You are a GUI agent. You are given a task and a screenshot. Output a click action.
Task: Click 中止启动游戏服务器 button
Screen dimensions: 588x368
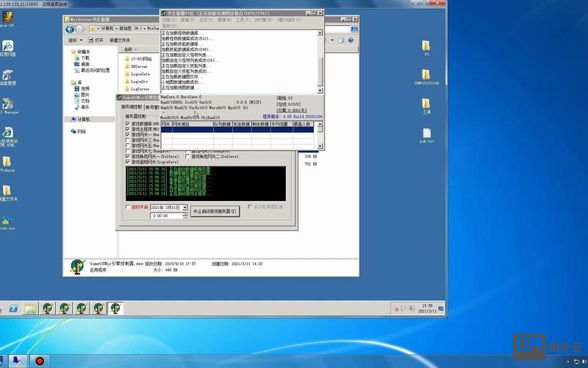click(215, 211)
